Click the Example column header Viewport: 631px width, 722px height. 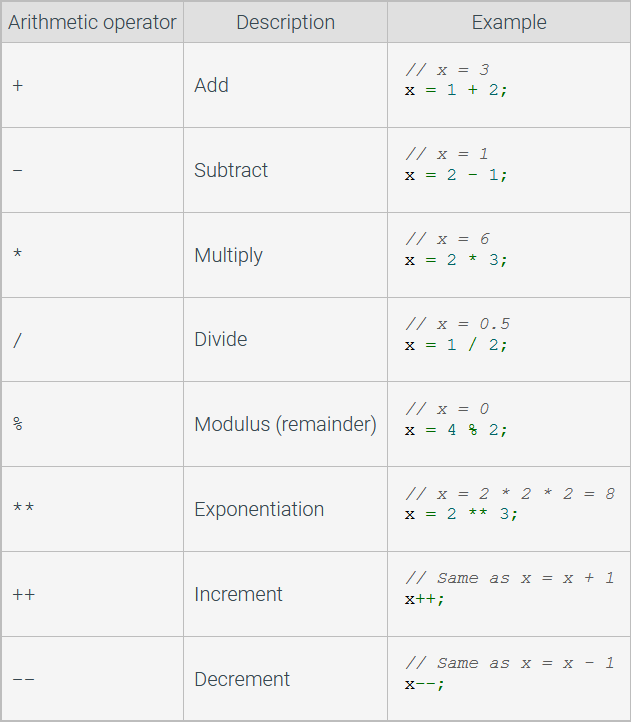click(509, 22)
